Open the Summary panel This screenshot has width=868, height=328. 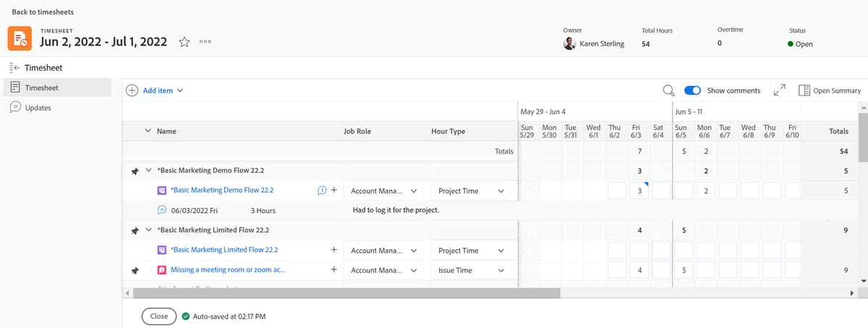tap(830, 90)
